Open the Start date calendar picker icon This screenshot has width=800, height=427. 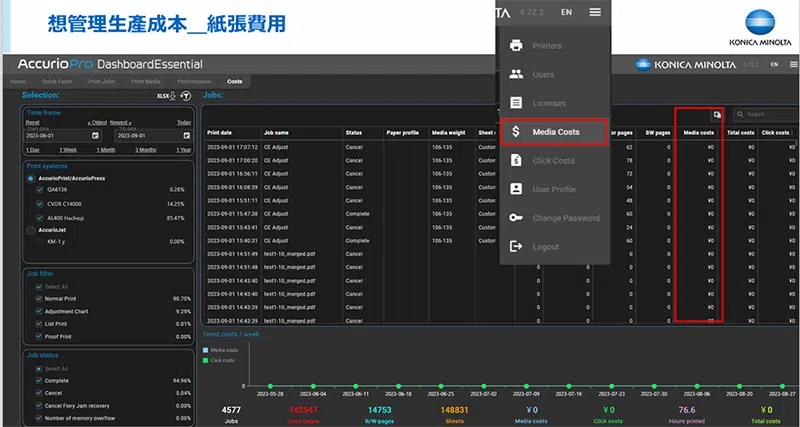coord(95,136)
